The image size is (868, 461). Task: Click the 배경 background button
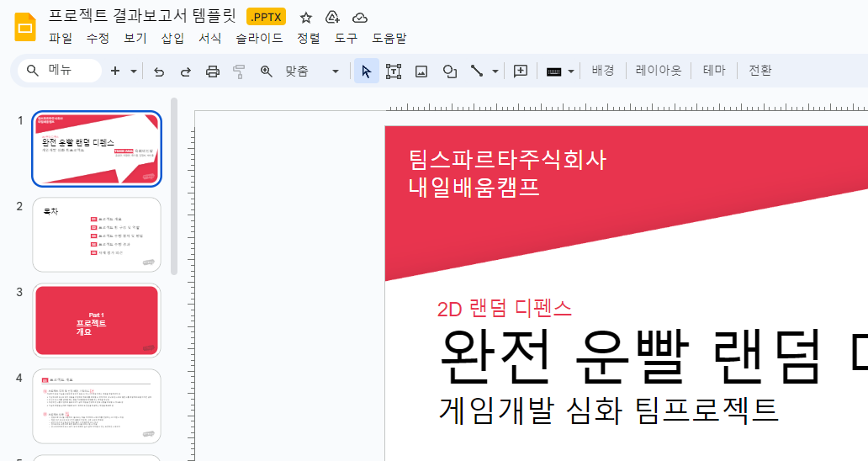[x=603, y=71]
